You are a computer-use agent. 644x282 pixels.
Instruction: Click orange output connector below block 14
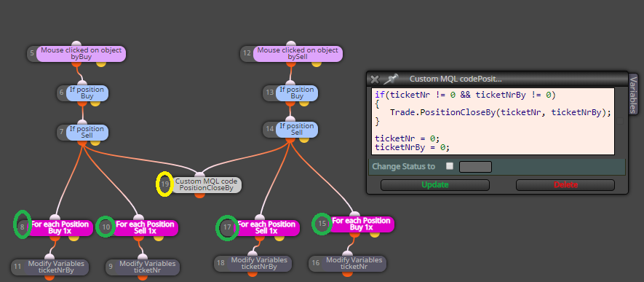pyautogui.click(x=290, y=140)
